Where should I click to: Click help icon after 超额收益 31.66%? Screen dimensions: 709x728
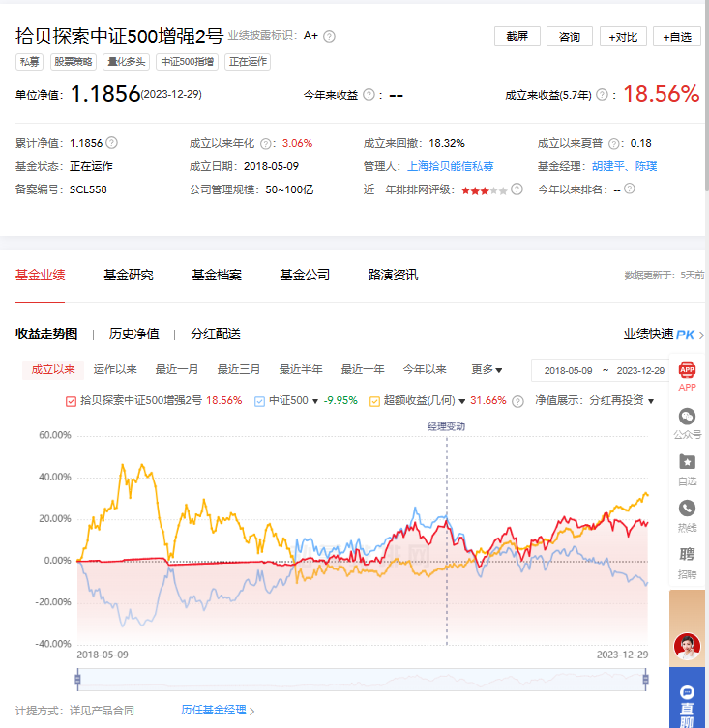pyautogui.click(x=517, y=401)
